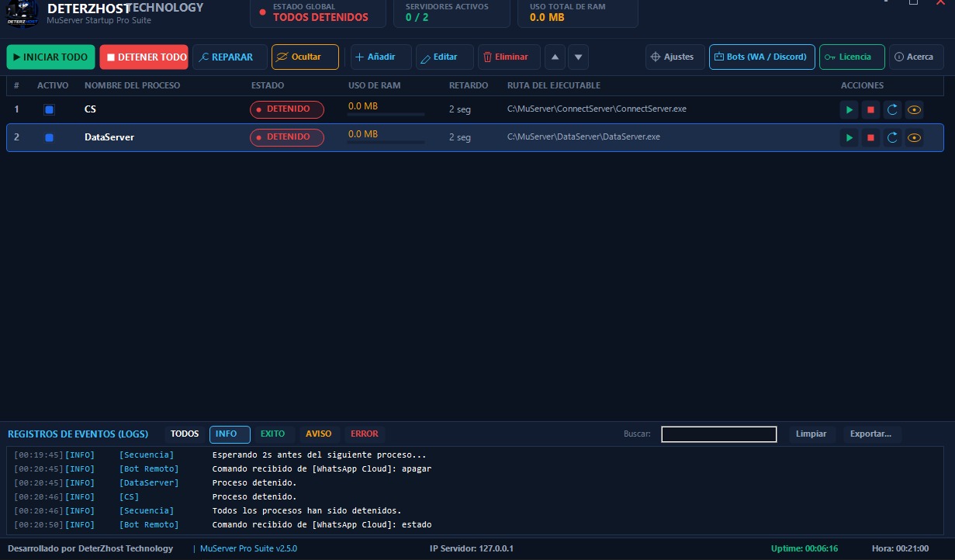The image size is (955, 560).
Task: Delete selected process with Eliminar
Action: pyautogui.click(x=509, y=57)
